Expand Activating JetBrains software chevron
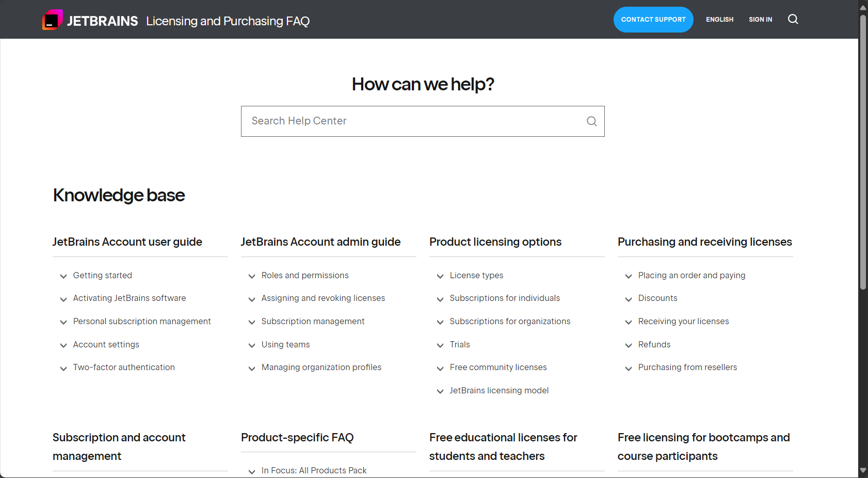The image size is (868, 478). pyautogui.click(x=63, y=299)
